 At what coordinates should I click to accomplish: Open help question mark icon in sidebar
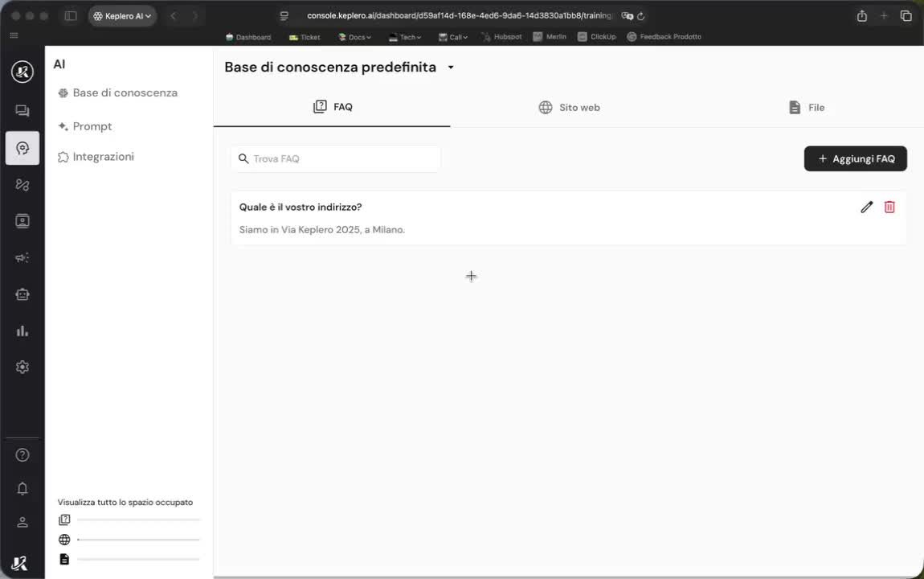click(x=22, y=455)
